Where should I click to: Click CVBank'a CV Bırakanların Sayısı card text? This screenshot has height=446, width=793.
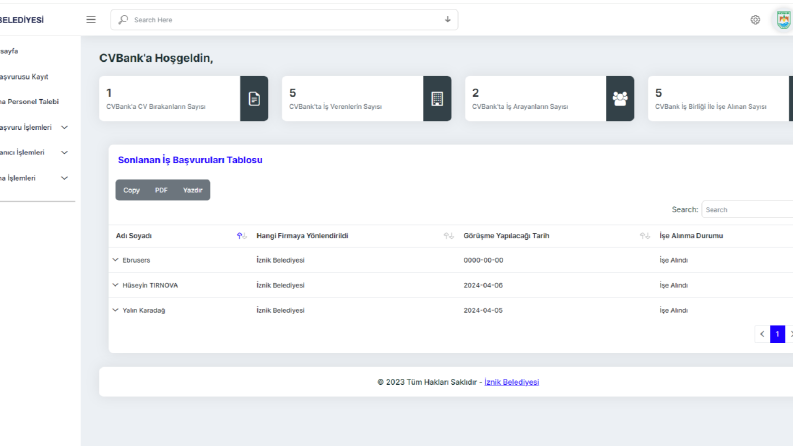click(156, 107)
